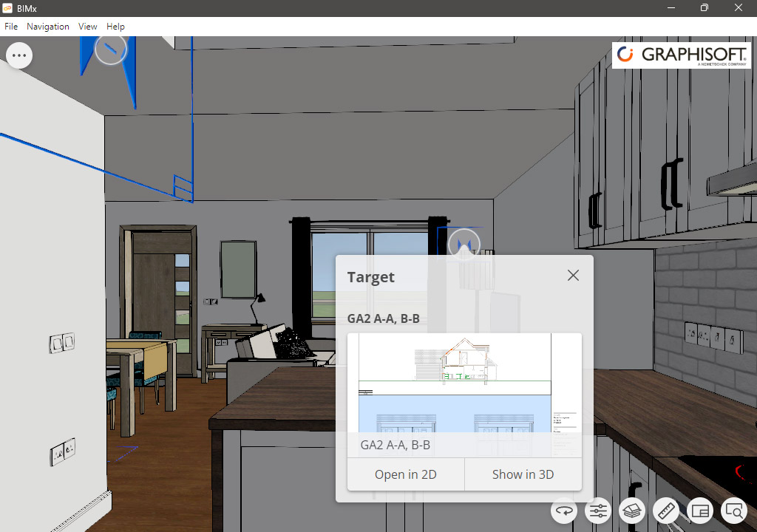Image resolution: width=757 pixels, height=532 pixels.
Task: Click the Show in 3D button
Action: (x=523, y=474)
